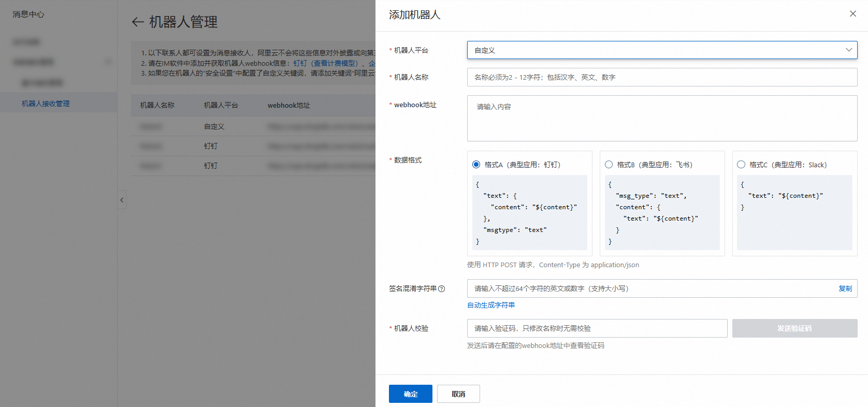Click the 机器人名称 column header
Screen dimensions: 868x407
pos(157,105)
